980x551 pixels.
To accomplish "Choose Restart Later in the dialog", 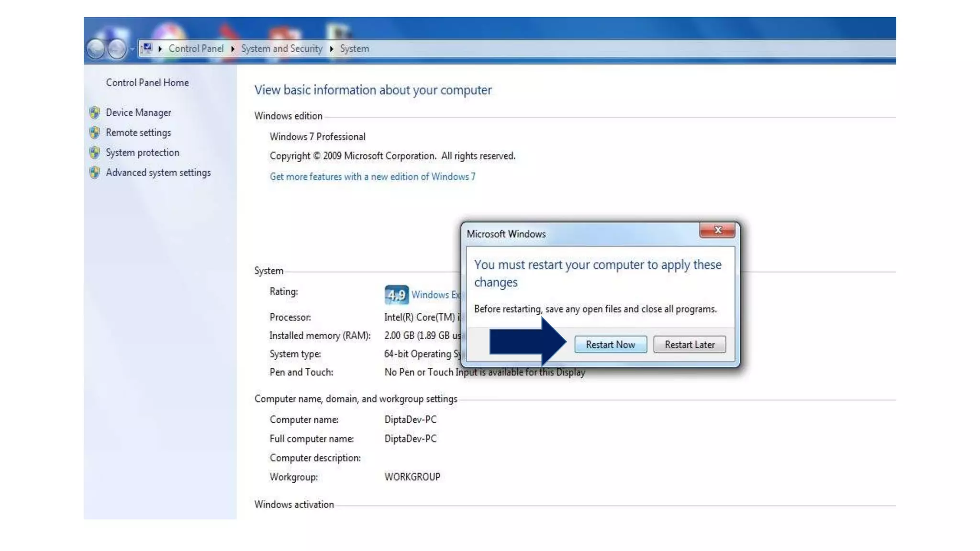I will [689, 344].
